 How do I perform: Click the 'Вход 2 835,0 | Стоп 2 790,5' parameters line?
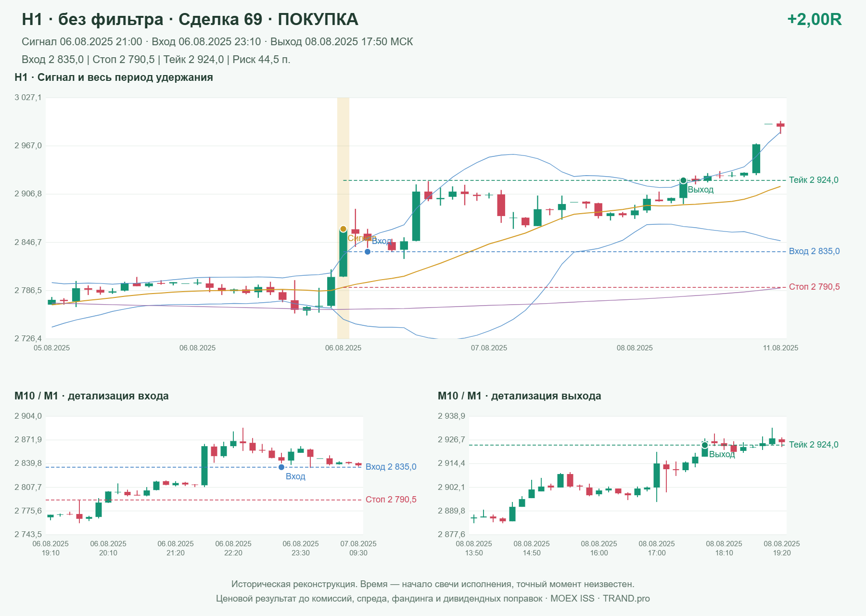coord(156,60)
